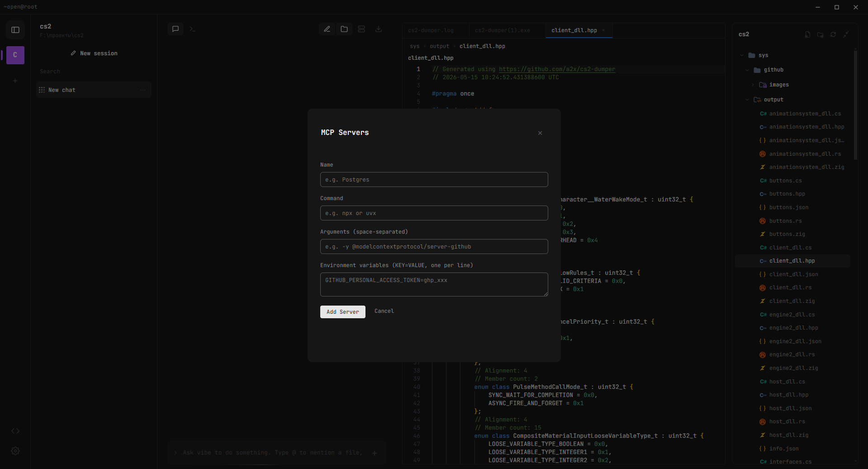Screen dimensions: 868x469
Task: Create new folder in cs2 explorer
Action: 821,34
